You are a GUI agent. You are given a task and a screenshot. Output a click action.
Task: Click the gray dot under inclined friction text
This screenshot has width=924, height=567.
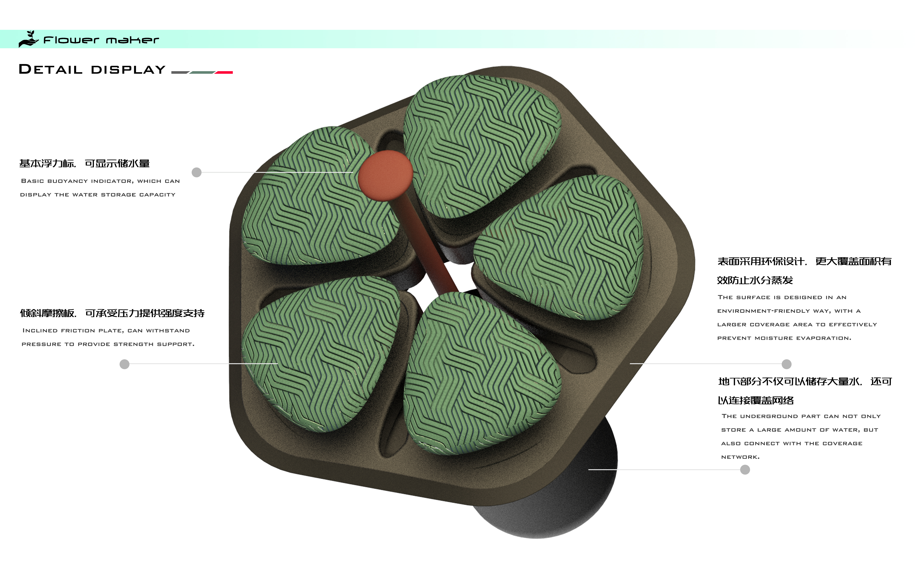pos(124,364)
